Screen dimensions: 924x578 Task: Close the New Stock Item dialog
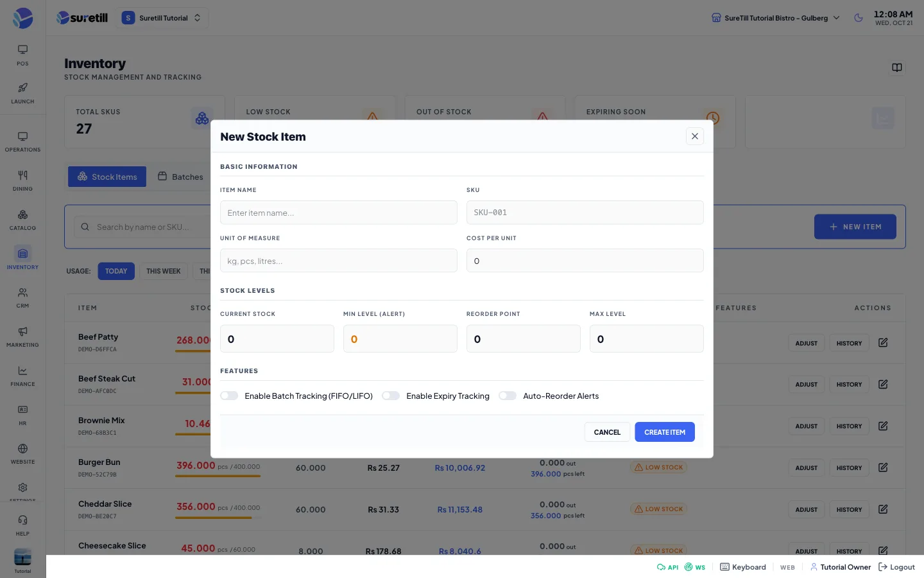tap(695, 136)
